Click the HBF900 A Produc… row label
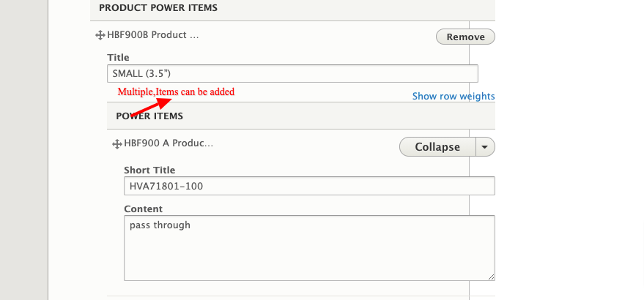 (x=169, y=143)
